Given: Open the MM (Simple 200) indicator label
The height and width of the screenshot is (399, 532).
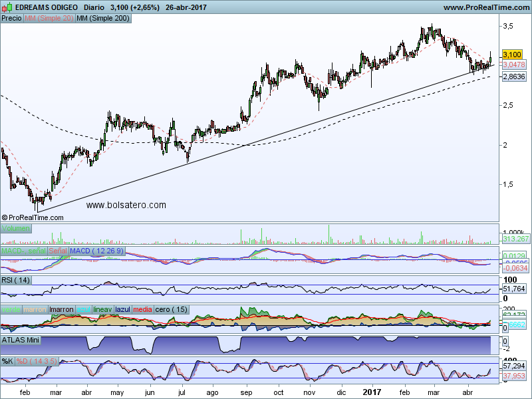Looking at the screenshot, I should coord(103,19).
